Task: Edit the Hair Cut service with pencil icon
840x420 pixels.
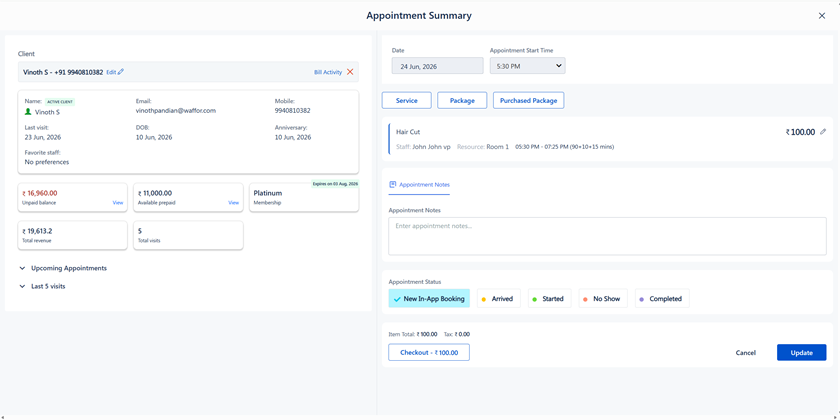Action: click(823, 132)
